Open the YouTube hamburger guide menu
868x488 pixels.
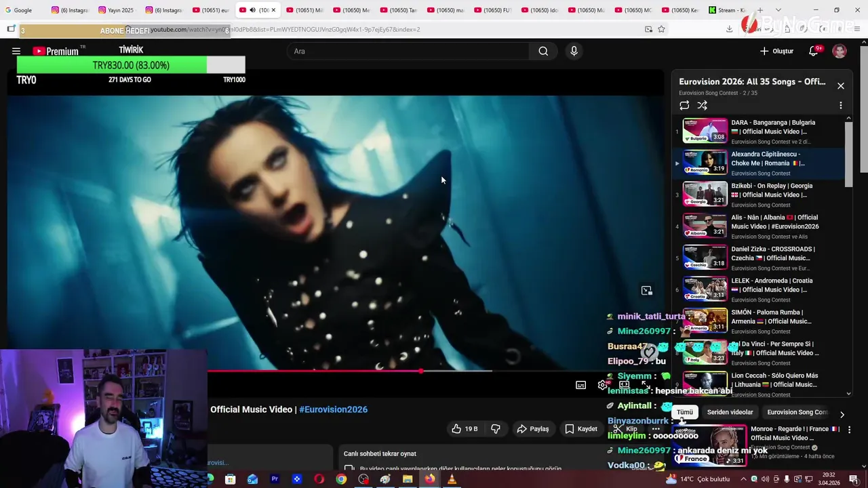pyautogui.click(x=16, y=51)
